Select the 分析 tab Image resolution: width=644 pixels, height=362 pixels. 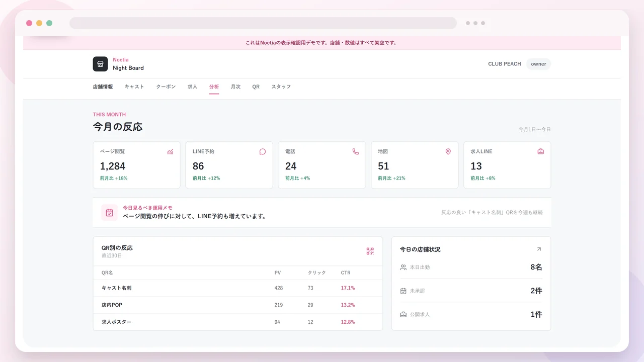tap(214, 86)
